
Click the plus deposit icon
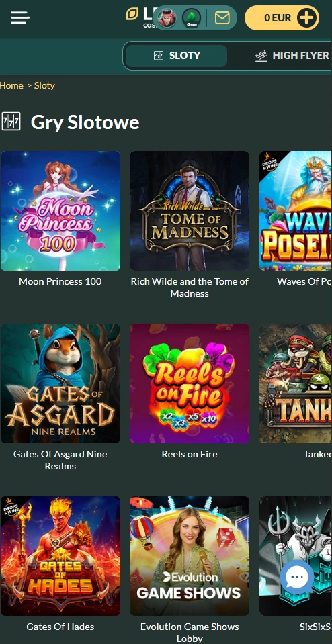pyautogui.click(x=308, y=17)
